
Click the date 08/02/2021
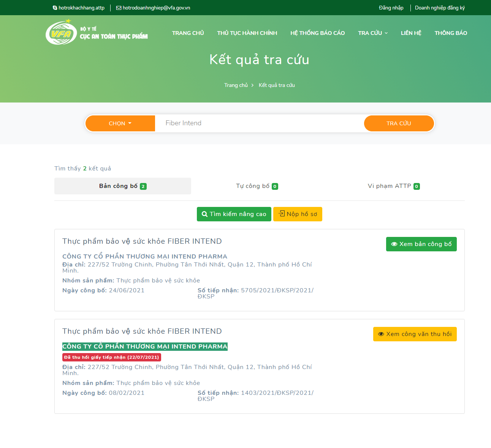127,393
